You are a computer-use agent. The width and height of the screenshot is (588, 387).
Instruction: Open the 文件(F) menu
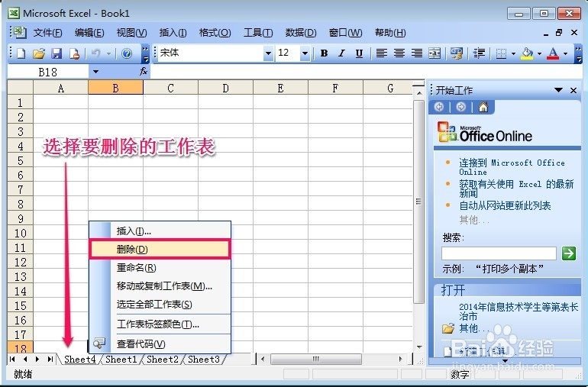[47, 33]
